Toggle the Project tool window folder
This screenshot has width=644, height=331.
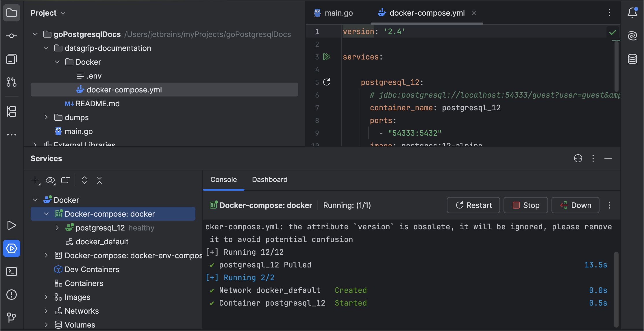[x=12, y=13]
